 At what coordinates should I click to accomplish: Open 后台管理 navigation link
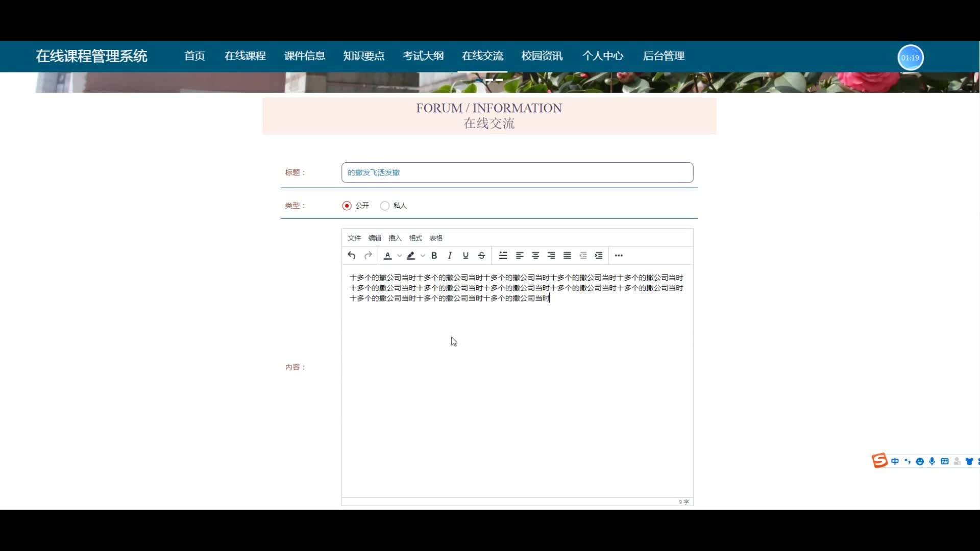(x=663, y=56)
